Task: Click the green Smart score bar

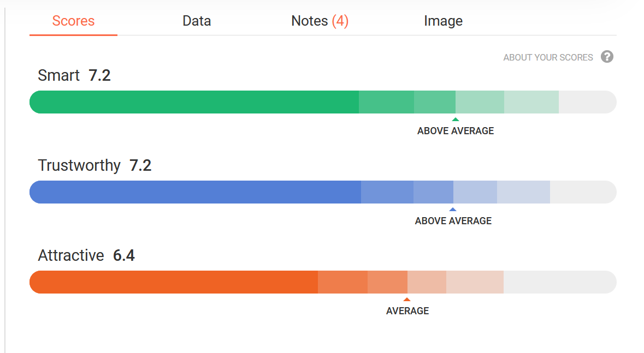Action: (x=323, y=102)
